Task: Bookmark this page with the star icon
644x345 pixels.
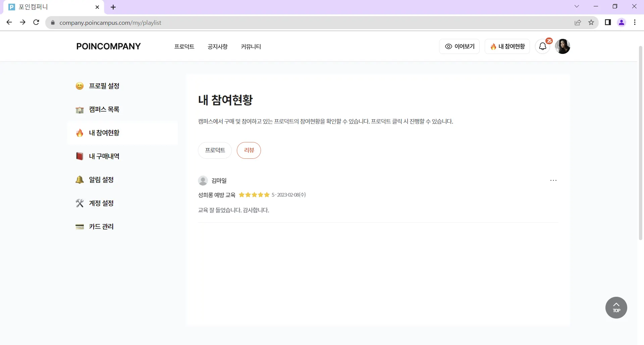Action: [x=591, y=22]
